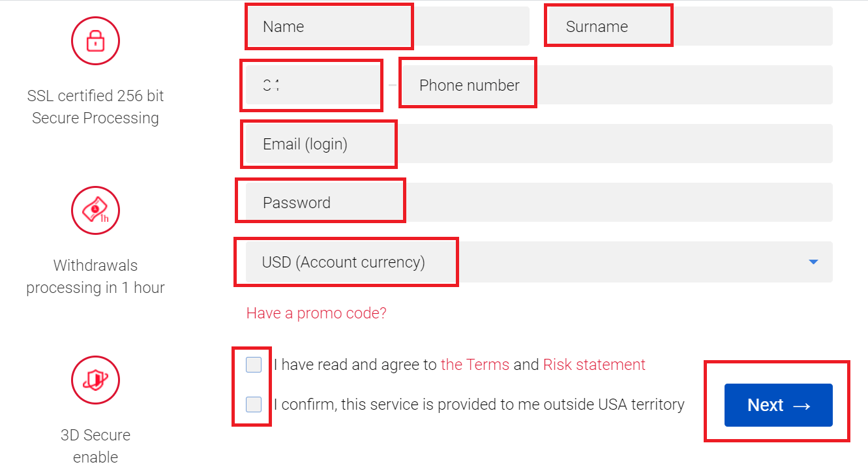Check the outside USA territory confirmation box
This screenshot has height=473, width=868.
click(253, 404)
